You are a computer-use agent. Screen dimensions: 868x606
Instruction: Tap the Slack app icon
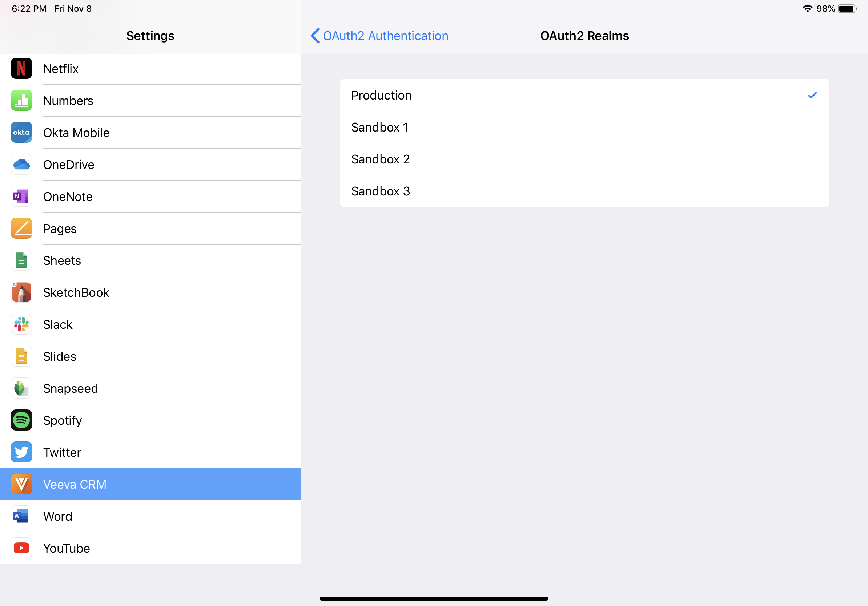(21, 324)
